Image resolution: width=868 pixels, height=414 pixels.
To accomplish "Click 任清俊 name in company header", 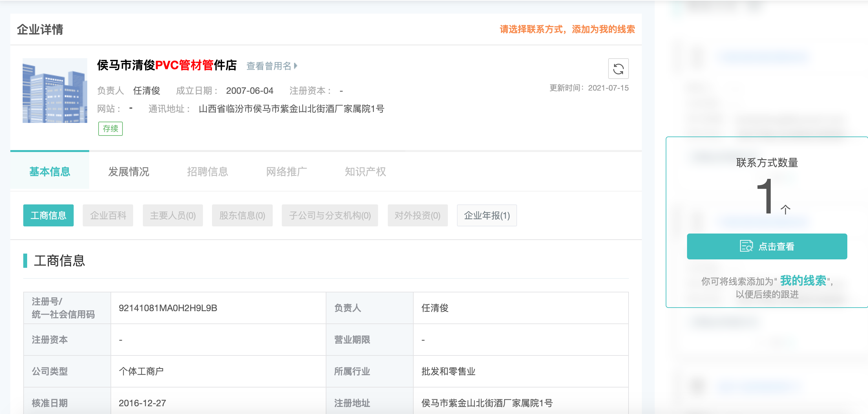I will pyautogui.click(x=147, y=91).
